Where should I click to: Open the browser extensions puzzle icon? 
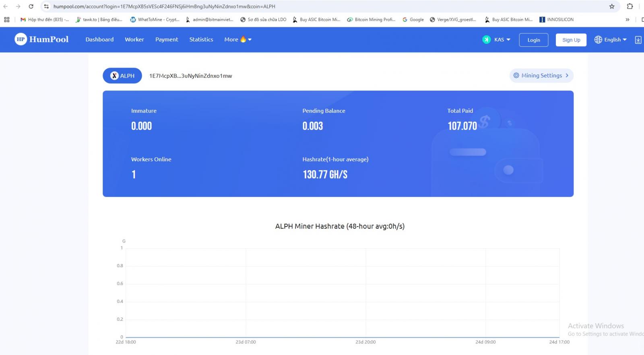(x=630, y=6)
